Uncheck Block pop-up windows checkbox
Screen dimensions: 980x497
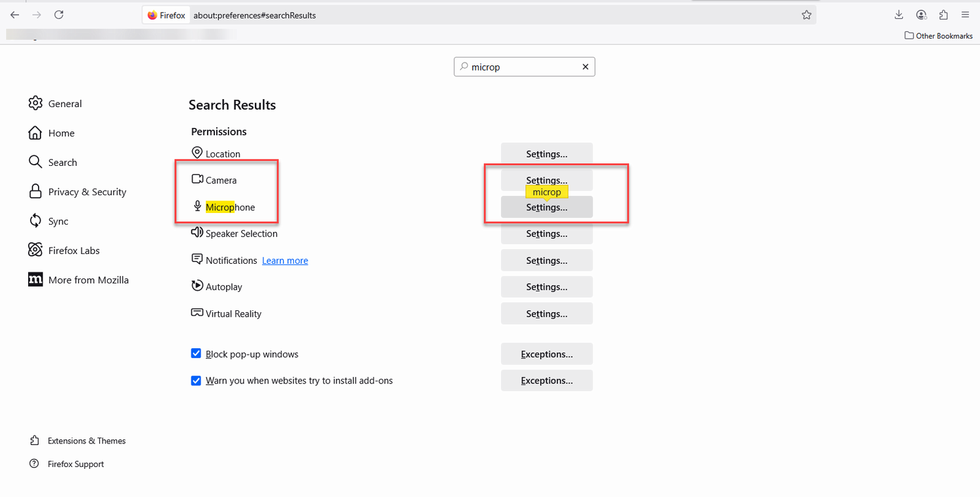pyautogui.click(x=196, y=353)
